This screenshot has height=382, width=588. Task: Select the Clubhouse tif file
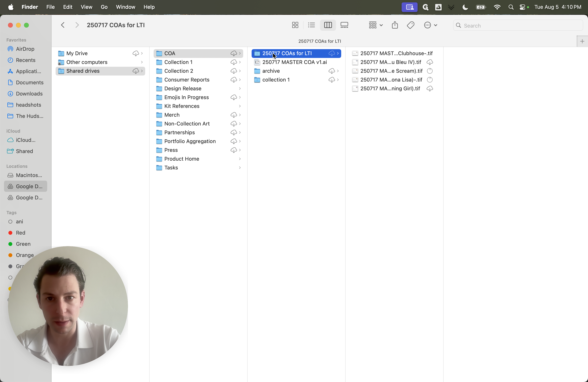[394, 53]
